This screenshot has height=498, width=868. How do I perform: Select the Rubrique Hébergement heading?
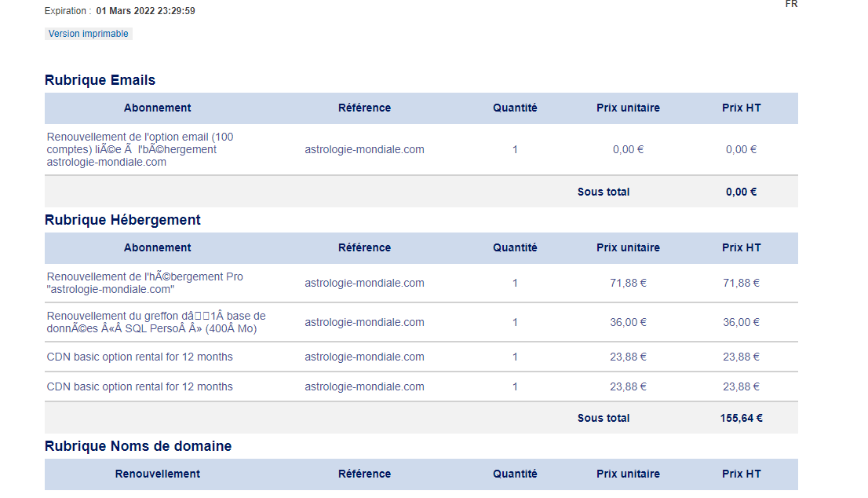pos(122,220)
